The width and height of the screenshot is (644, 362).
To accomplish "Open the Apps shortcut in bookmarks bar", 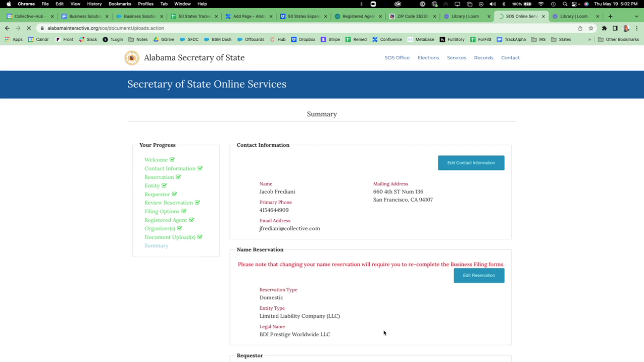I will coord(14,39).
